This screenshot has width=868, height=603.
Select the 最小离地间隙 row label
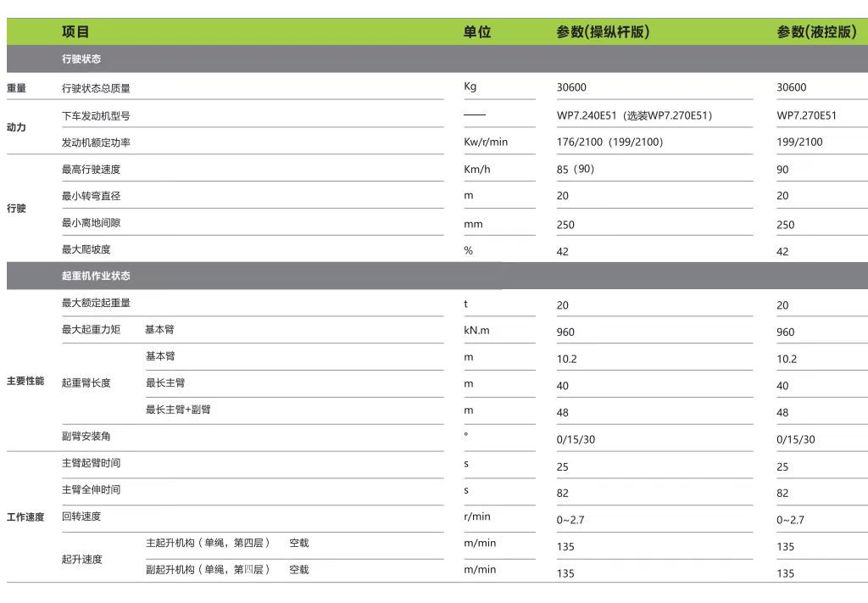click(91, 222)
